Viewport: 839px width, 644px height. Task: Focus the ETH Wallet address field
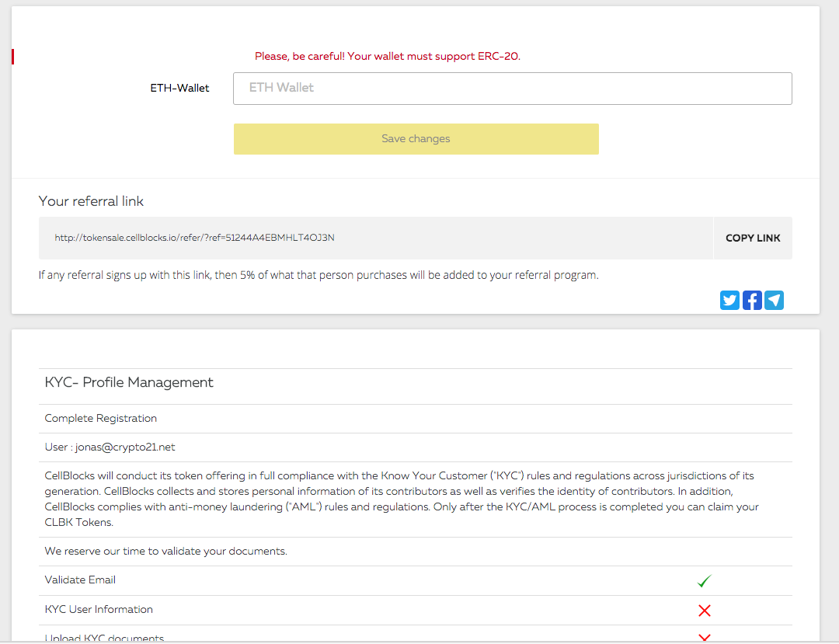512,89
